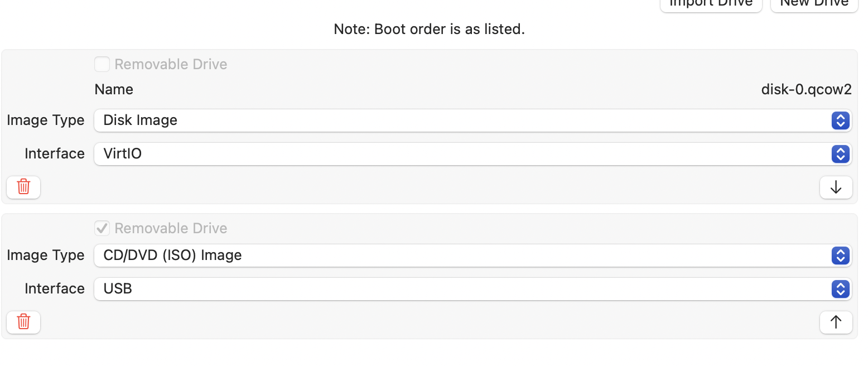Click the Name label of first drive
This screenshot has height=366, width=868.
coord(114,90)
